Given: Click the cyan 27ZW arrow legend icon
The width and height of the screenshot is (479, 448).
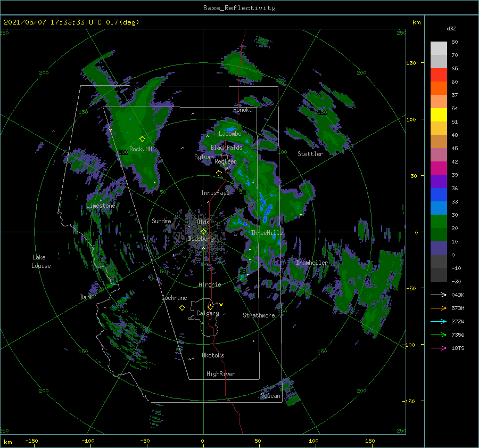Looking at the screenshot, I should [x=439, y=321].
